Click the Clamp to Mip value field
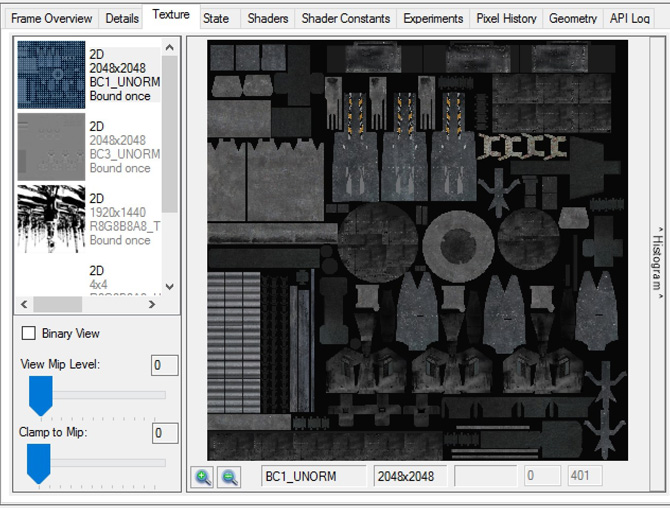Viewport: 670px width, 508px height. click(x=164, y=433)
